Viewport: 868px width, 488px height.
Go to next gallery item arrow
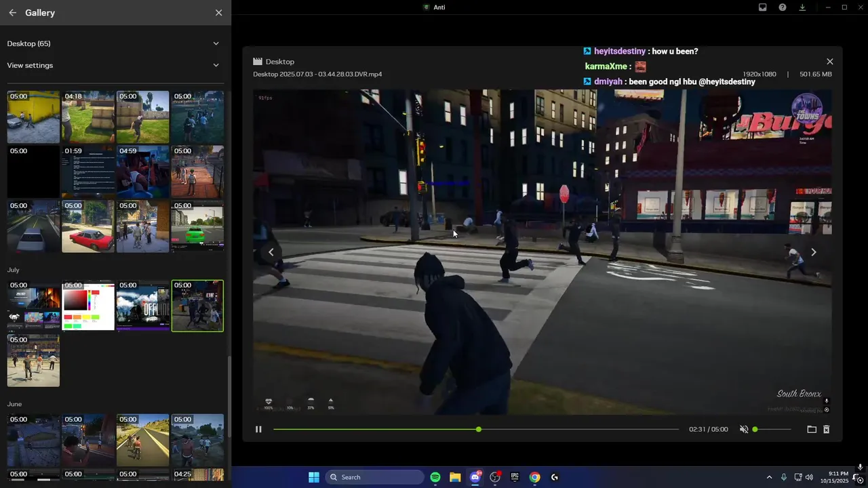[814, 252]
